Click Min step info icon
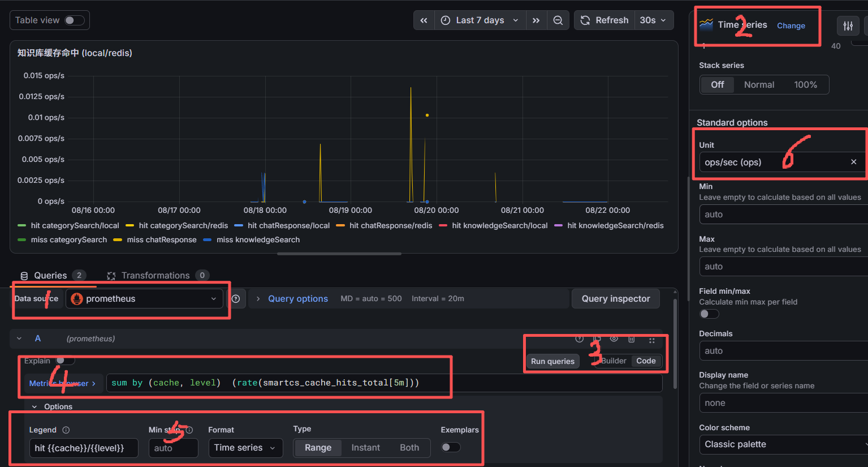The height and width of the screenshot is (467, 868). [x=189, y=430]
